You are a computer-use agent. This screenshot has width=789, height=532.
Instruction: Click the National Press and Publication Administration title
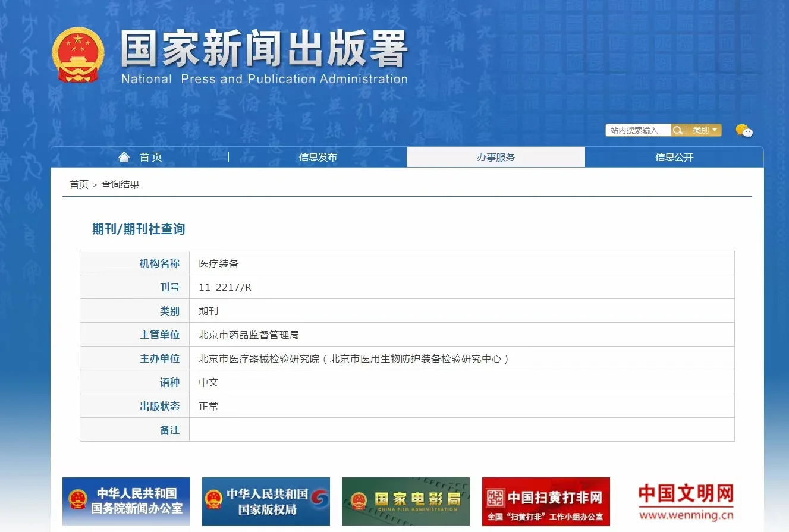click(265, 78)
